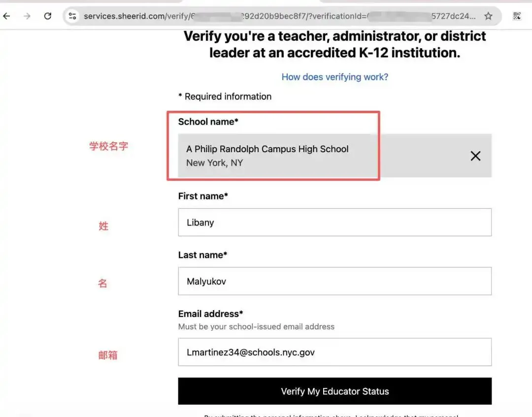Click the browser back arrow
532x417 pixels.
click(6, 16)
